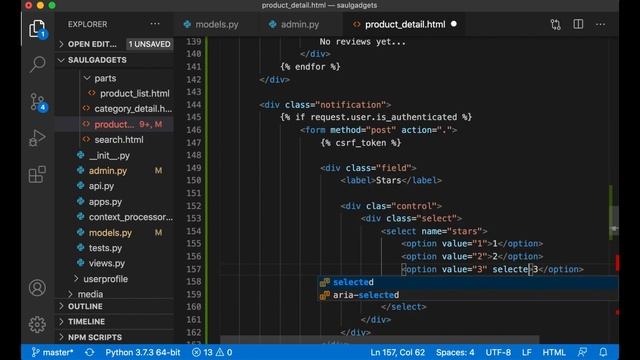Expand the media folder
The image size is (640, 360).
(90, 294)
